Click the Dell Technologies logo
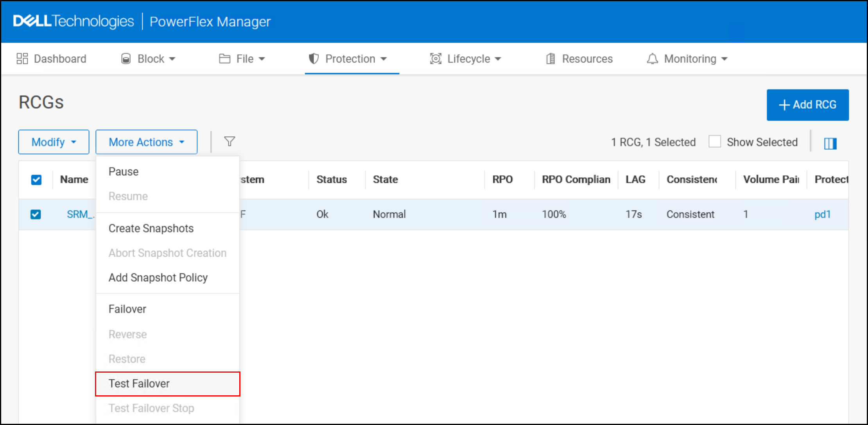The image size is (868, 425). point(74,21)
